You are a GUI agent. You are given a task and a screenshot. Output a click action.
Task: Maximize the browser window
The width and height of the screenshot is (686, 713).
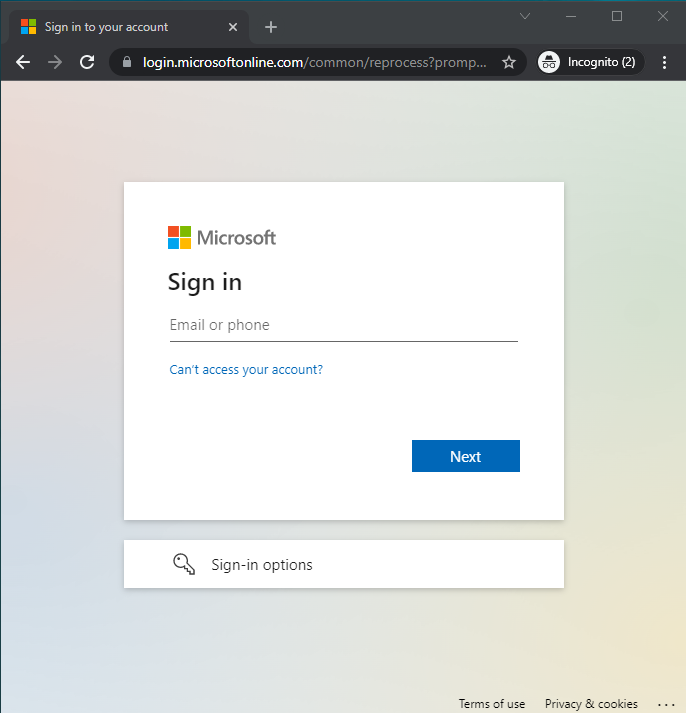pyautogui.click(x=617, y=16)
